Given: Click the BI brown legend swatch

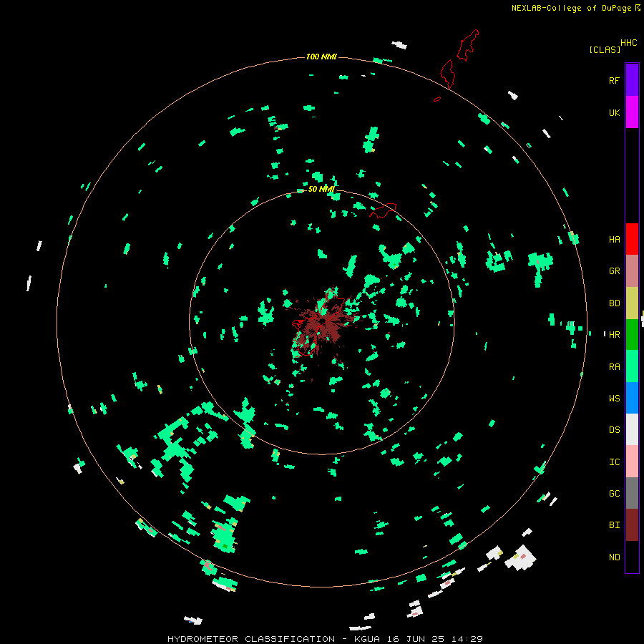Looking at the screenshot, I should [632, 525].
